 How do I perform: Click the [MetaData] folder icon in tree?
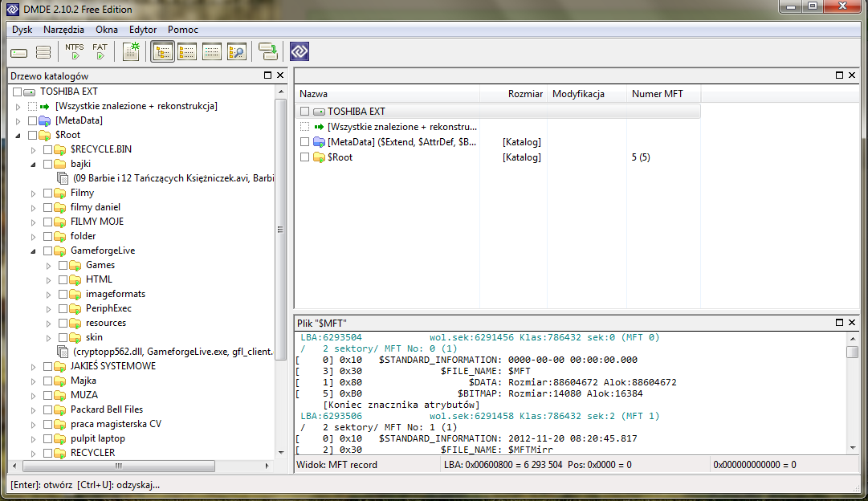(x=45, y=120)
